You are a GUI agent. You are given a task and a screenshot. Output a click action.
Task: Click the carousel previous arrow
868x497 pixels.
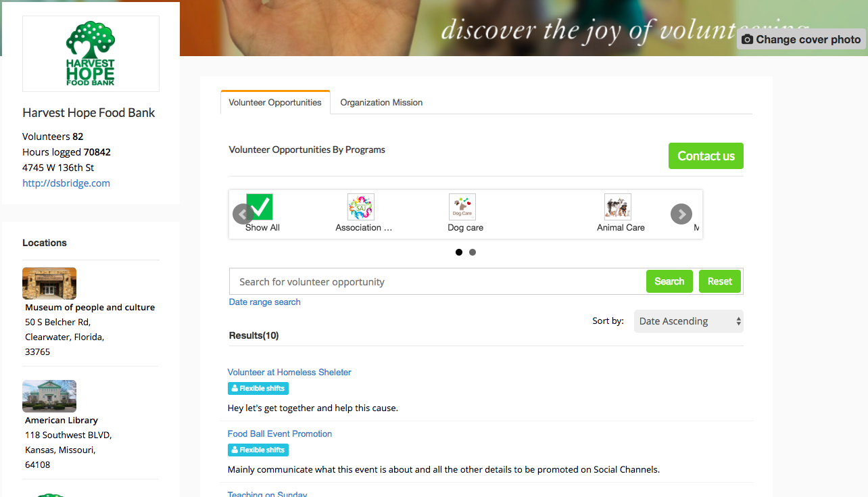242,214
